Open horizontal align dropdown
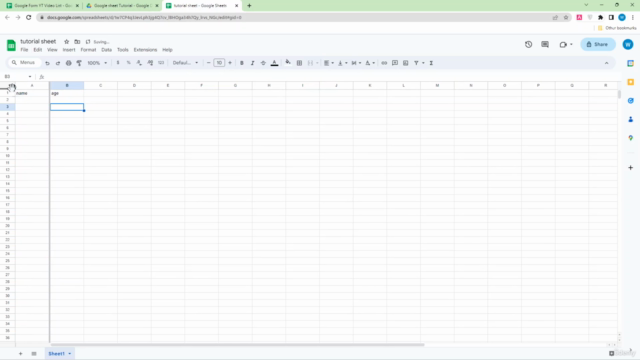Viewport: 640px width, 360px height. point(329,63)
